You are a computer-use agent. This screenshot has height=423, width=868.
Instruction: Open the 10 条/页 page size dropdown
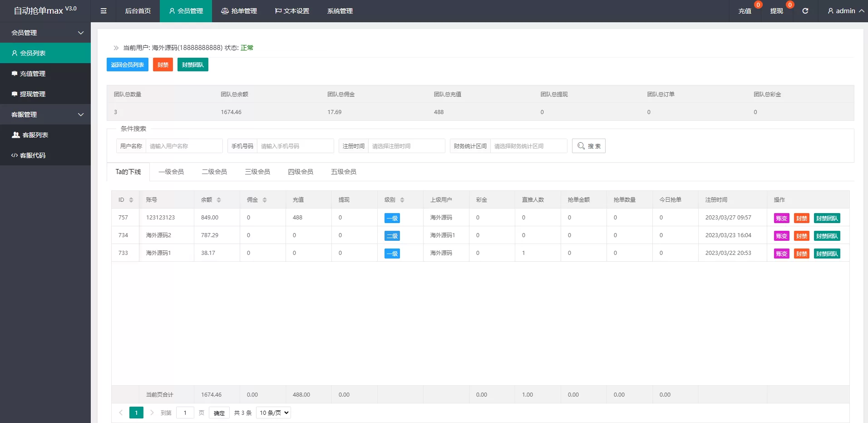273,413
